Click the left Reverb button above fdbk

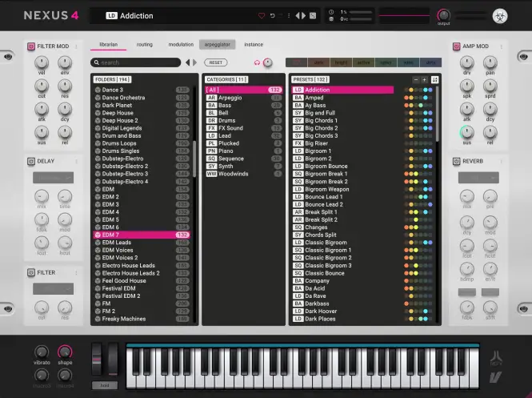(x=467, y=292)
